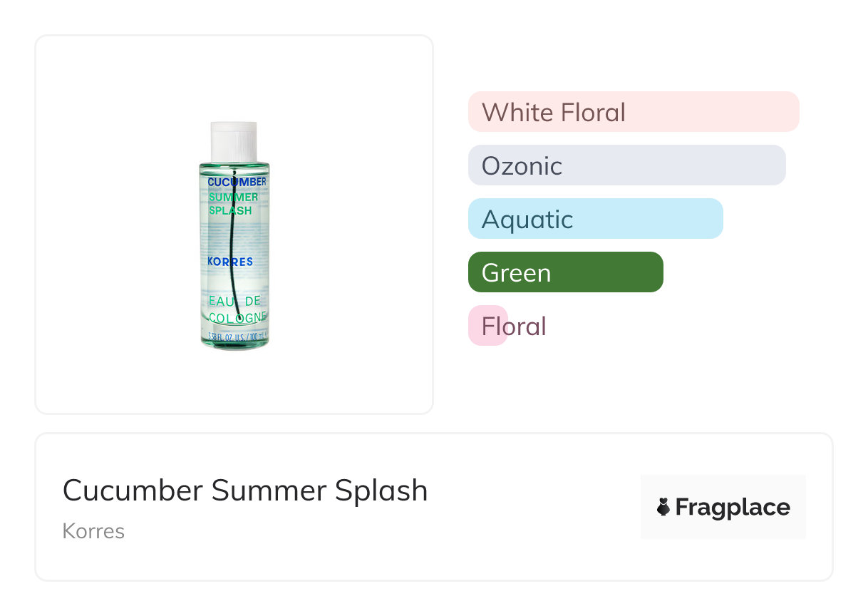Open the Fragplace wordmark link

coord(733,507)
